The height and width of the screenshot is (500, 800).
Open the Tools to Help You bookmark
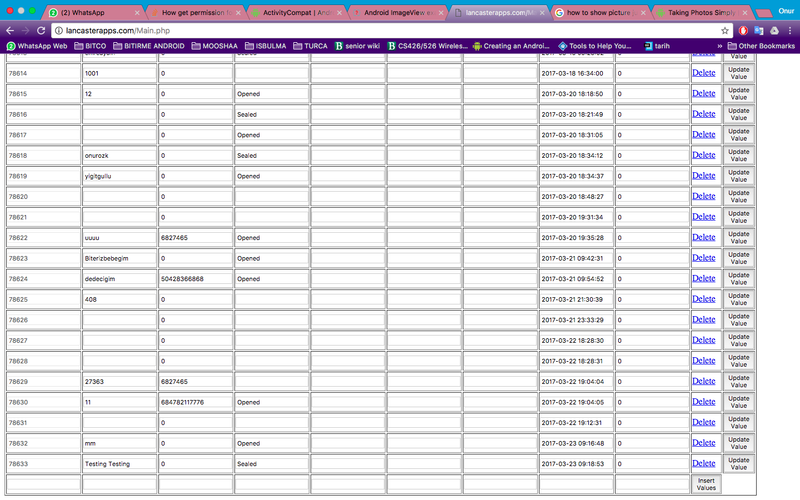[595, 46]
